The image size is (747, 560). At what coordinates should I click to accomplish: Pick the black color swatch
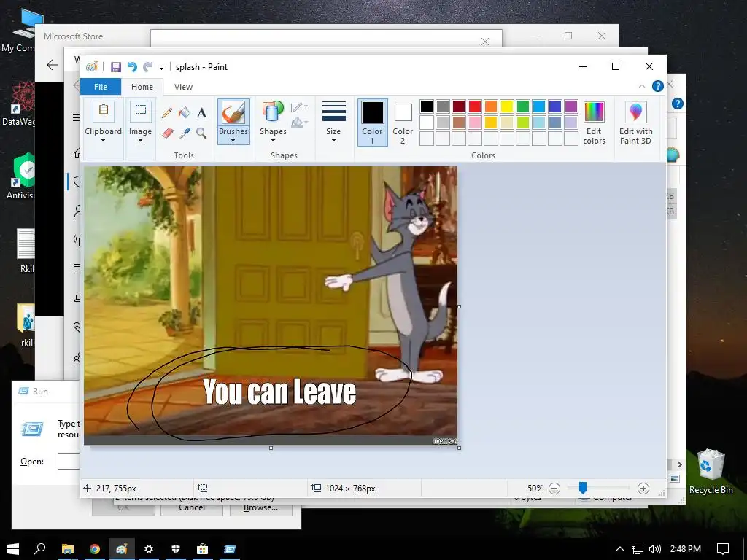tap(427, 106)
